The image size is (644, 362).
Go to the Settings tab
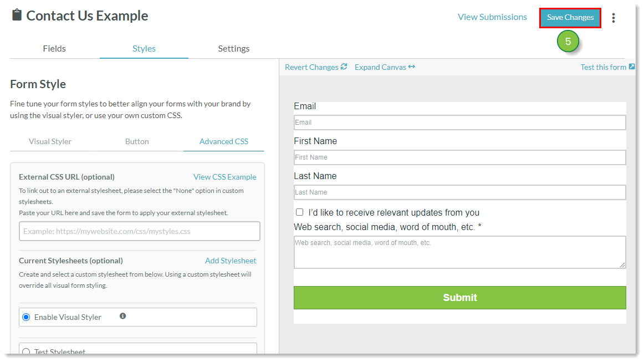click(234, 48)
